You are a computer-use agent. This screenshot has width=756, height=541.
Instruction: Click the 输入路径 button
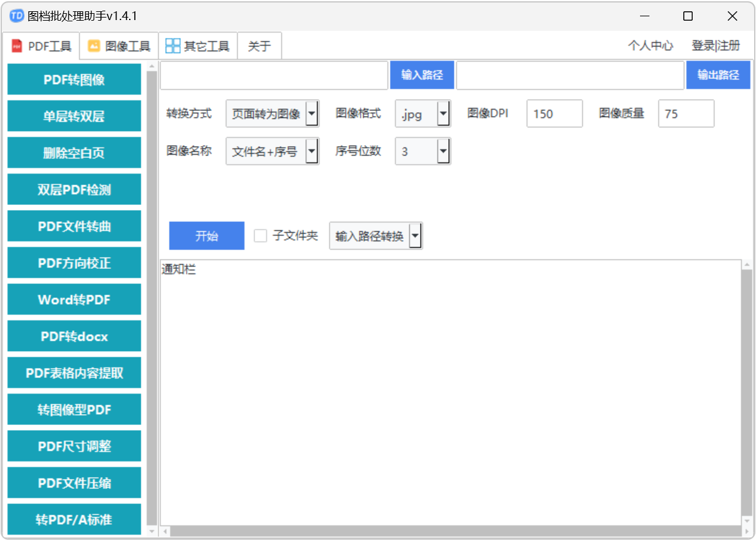[422, 75]
